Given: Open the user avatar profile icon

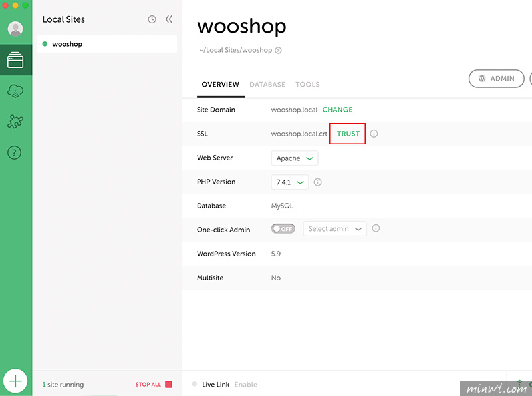Looking at the screenshot, I should 15,29.
